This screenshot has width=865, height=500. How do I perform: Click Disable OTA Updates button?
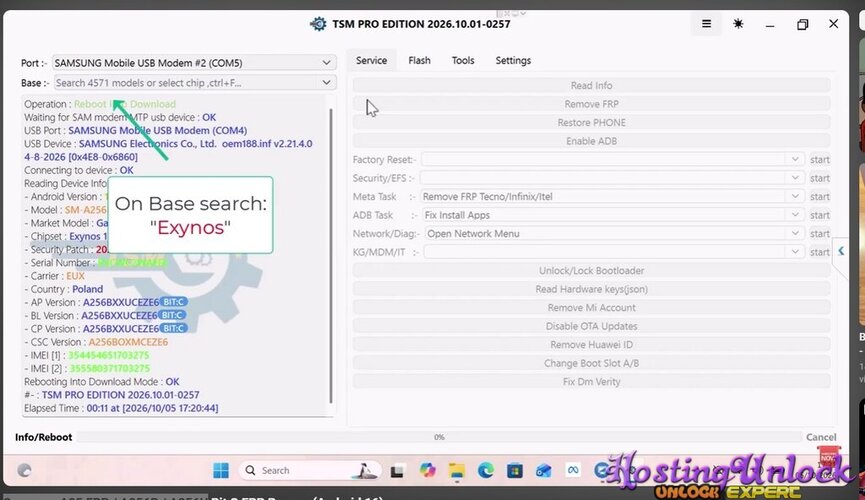click(591, 326)
